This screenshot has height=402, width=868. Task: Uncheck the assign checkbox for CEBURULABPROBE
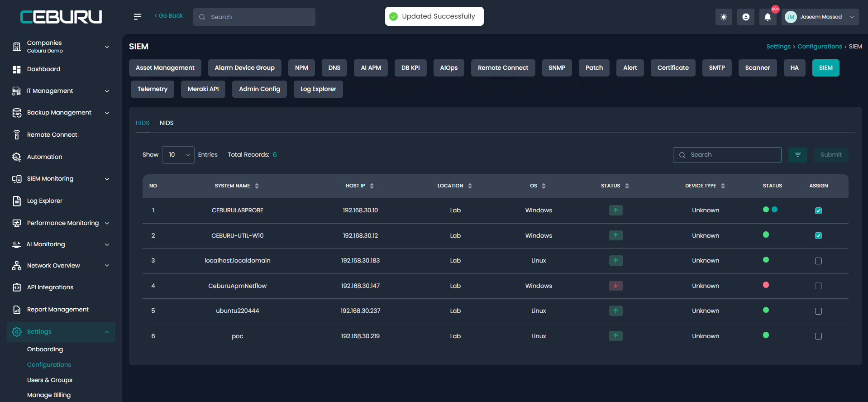click(818, 211)
